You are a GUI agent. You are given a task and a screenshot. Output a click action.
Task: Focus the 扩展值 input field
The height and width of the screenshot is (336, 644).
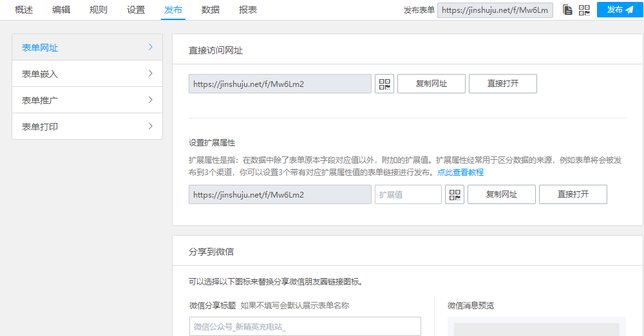408,194
